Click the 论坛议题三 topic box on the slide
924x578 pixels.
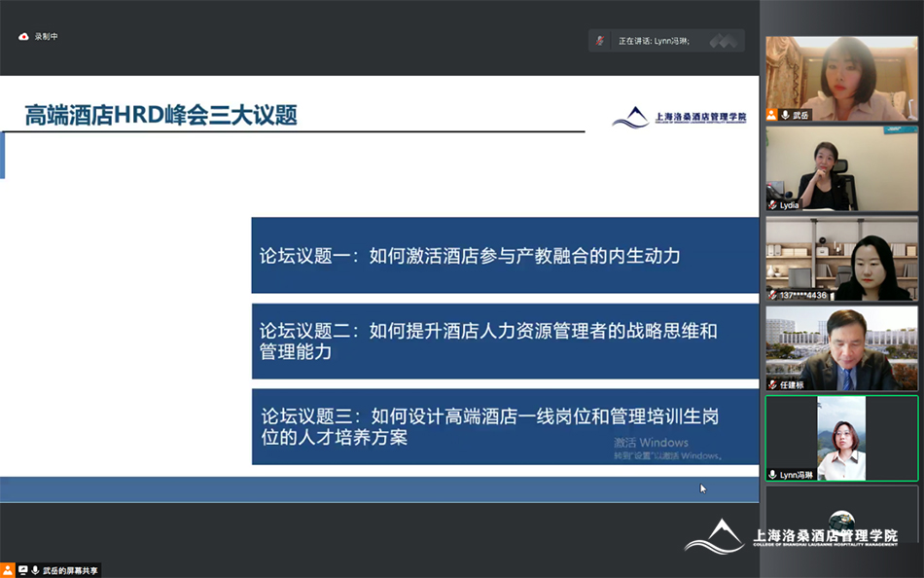(x=505, y=427)
